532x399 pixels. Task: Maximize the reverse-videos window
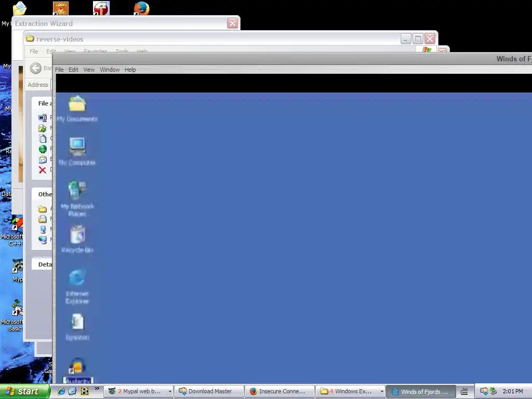(x=418, y=38)
